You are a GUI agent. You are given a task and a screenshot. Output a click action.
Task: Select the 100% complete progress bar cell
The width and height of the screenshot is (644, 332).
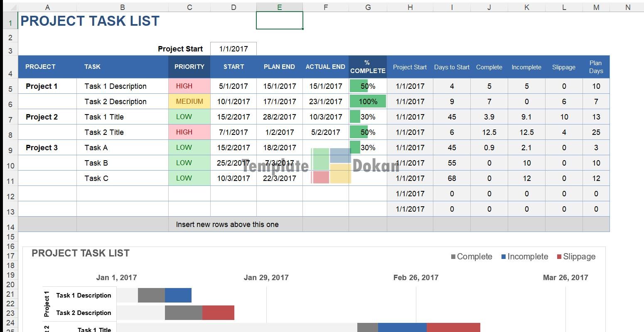coord(368,102)
